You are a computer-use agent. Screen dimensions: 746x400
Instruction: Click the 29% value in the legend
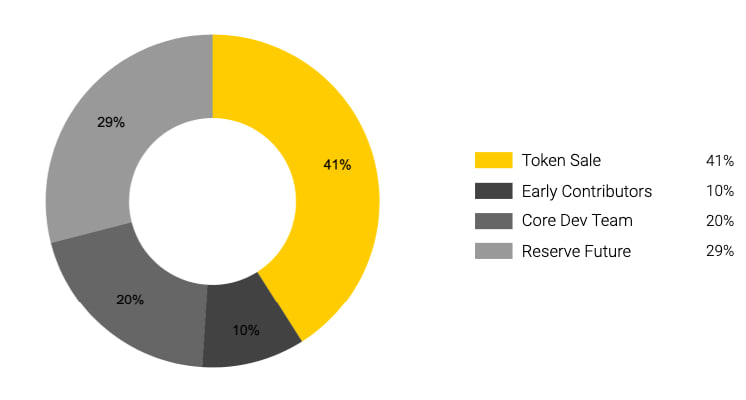720,251
